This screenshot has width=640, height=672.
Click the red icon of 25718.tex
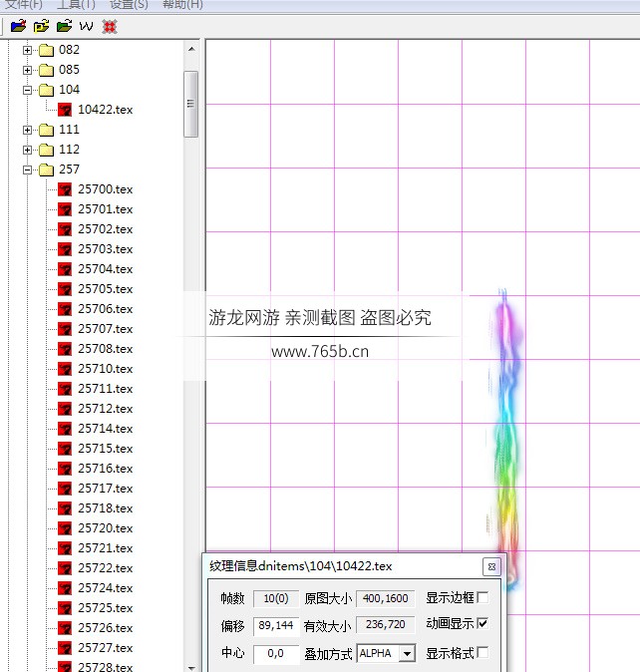pyautogui.click(x=65, y=508)
